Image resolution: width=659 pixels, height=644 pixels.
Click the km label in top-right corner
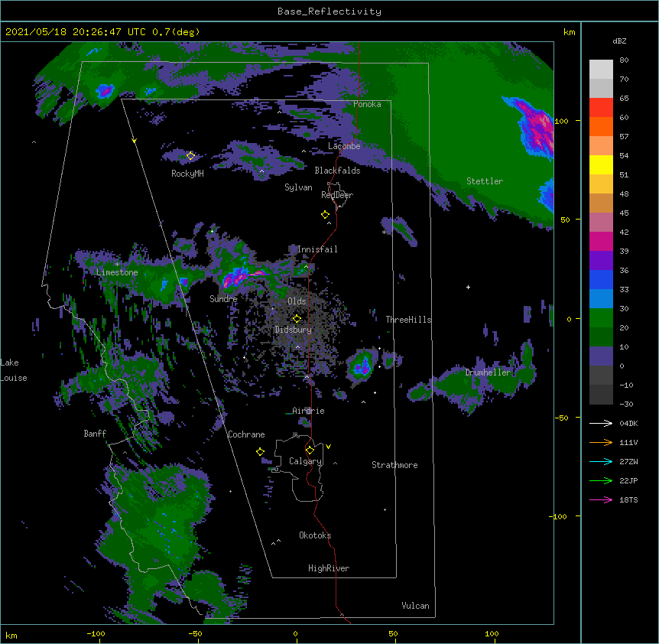(570, 32)
